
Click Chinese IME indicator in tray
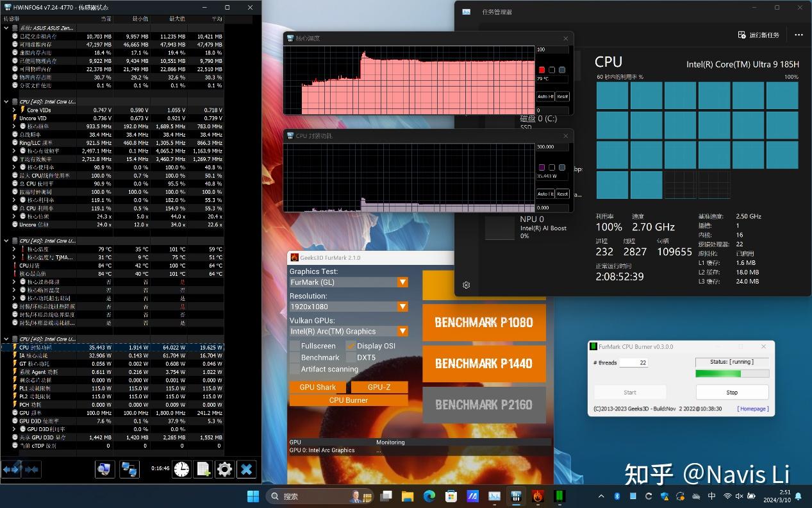tap(712, 496)
